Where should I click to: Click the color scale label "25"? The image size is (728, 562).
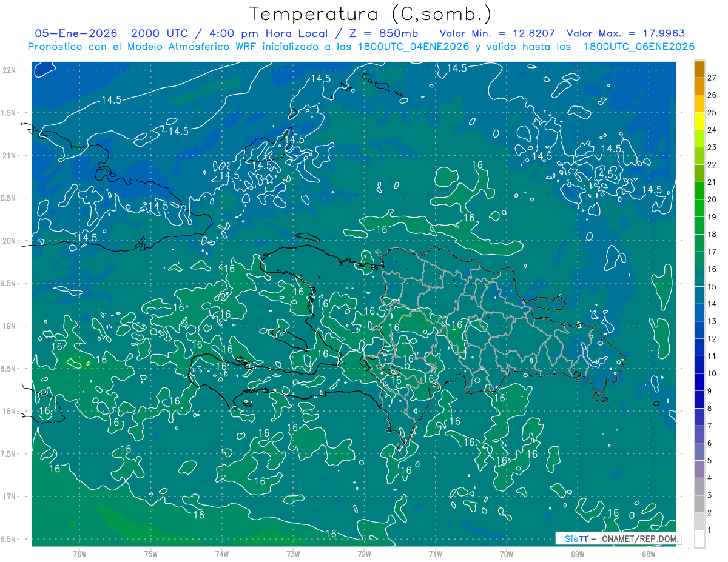click(712, 112)
